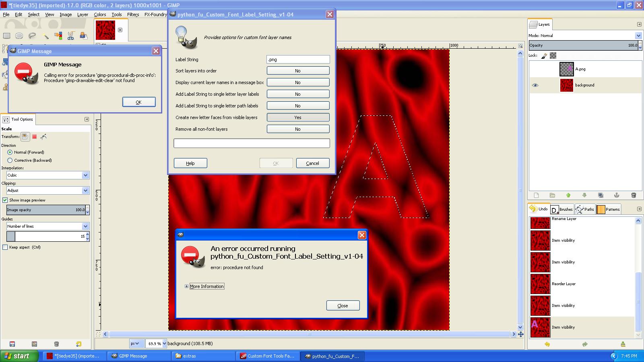Anchor the floating layer
Screen dimensions: 644x362
coord(617,195)
